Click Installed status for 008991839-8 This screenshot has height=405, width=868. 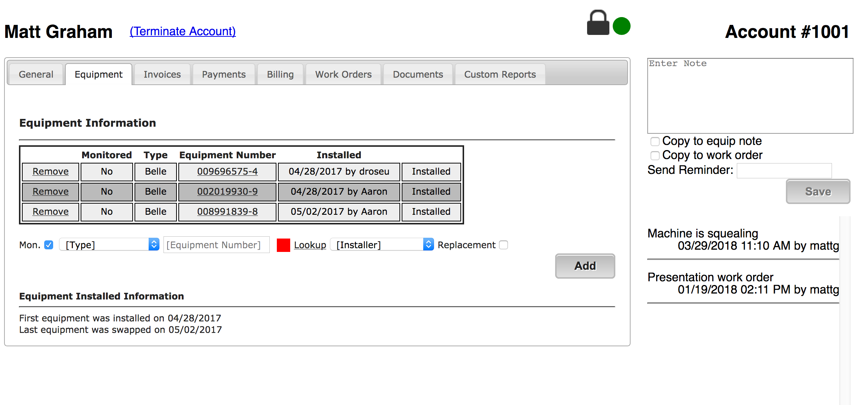pos(431,212)
